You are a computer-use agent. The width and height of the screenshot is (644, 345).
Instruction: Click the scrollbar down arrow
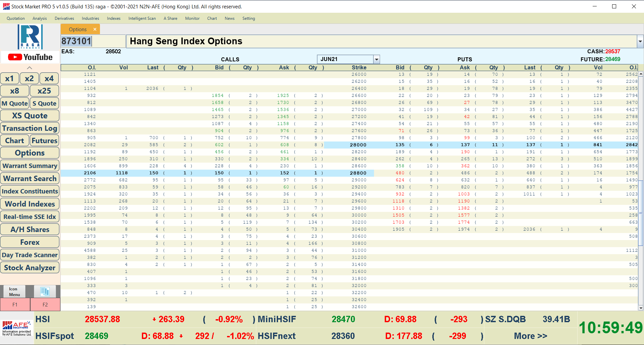click(641, 308)
